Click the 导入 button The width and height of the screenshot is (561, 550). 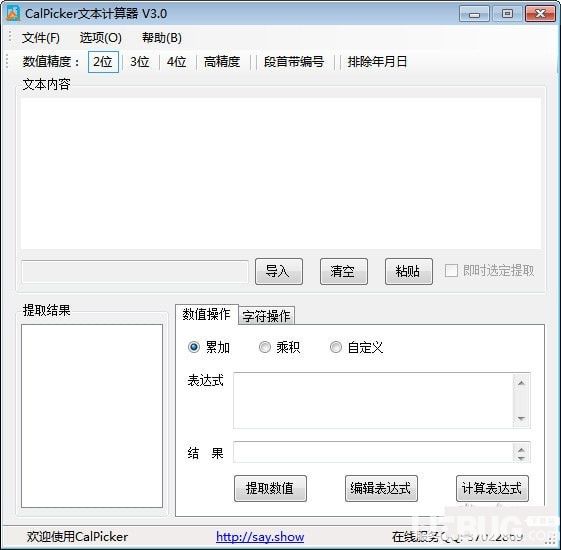279,271
